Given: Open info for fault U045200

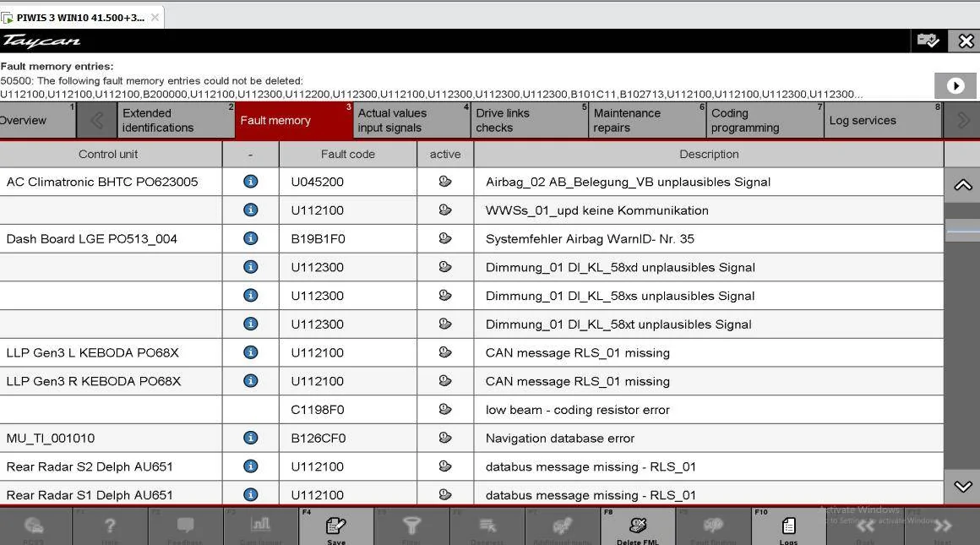Looking at the screenshot, I should (x=251, y=182).
